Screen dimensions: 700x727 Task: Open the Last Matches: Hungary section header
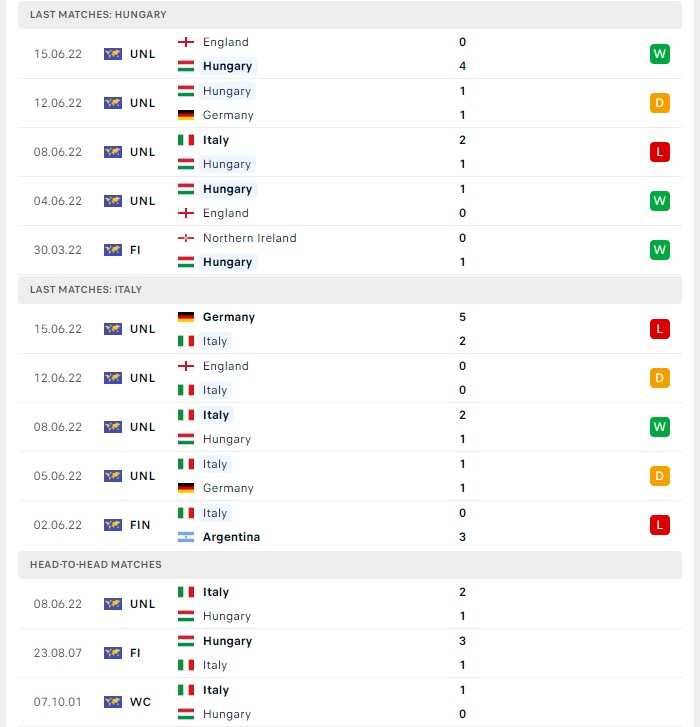click(x=350, y=14)
